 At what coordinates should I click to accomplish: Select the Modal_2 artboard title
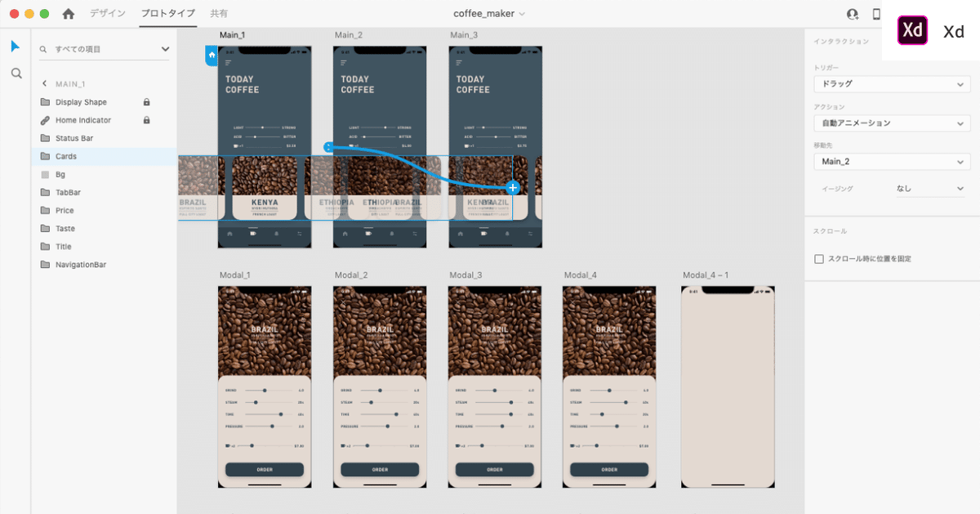[x=351, y=275]
